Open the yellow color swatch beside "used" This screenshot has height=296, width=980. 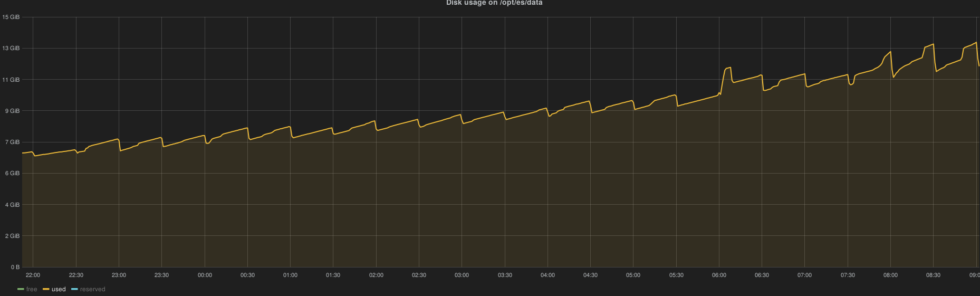[46, 289]
